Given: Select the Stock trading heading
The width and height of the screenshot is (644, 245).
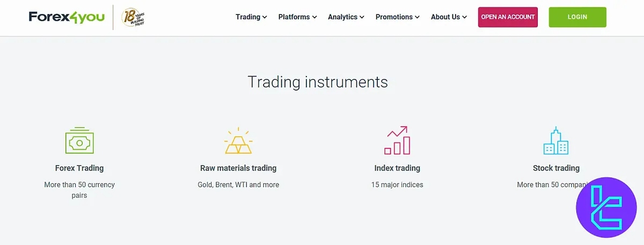Looking at the screenshot, I should [556, 168].
